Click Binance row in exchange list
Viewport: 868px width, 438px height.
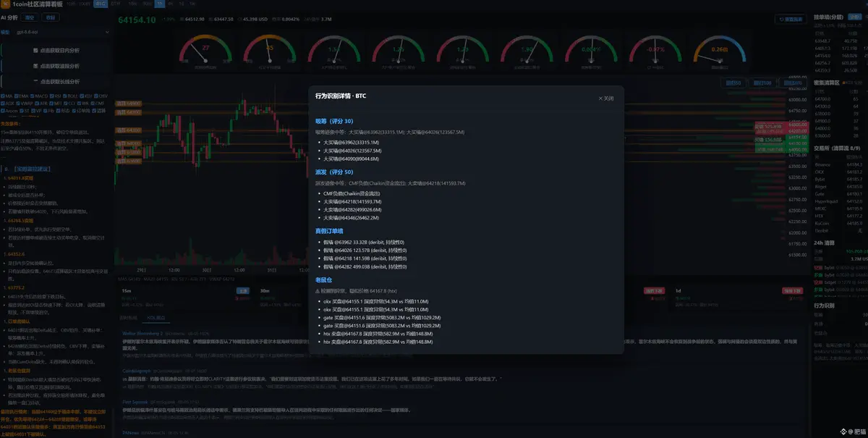click(x=839, y=165)
